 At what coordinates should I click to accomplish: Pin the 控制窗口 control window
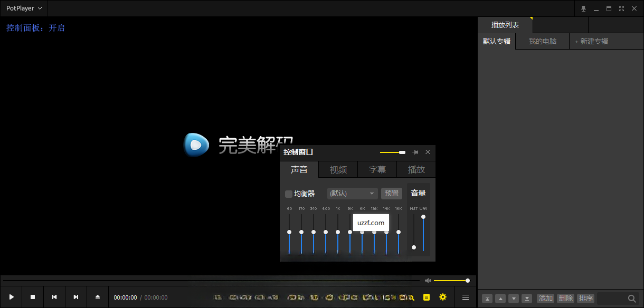click(x=415, y=152)
